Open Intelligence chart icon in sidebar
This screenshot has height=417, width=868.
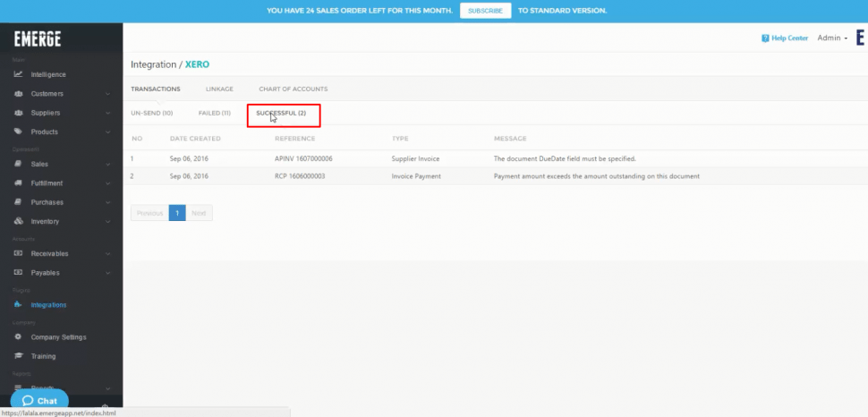coord(18,74)
